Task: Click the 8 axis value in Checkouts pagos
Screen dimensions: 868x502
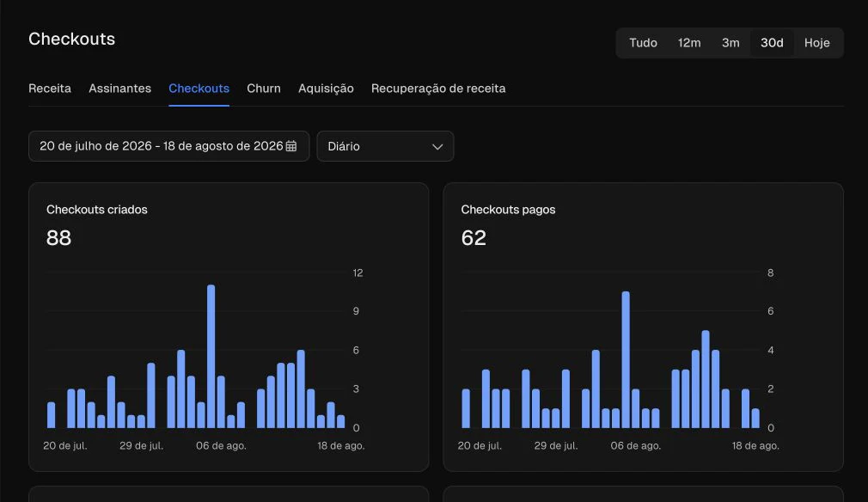Action: click(771, 272)
